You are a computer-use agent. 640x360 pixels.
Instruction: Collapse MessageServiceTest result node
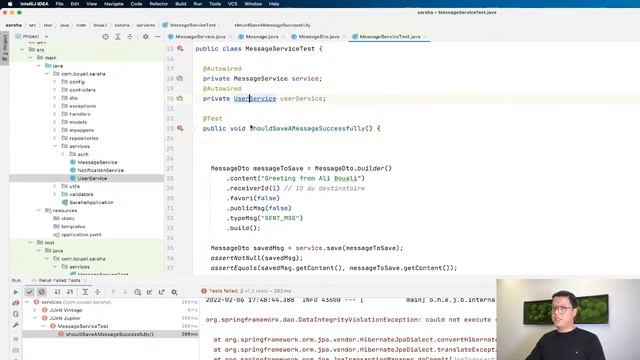(43, 326)
